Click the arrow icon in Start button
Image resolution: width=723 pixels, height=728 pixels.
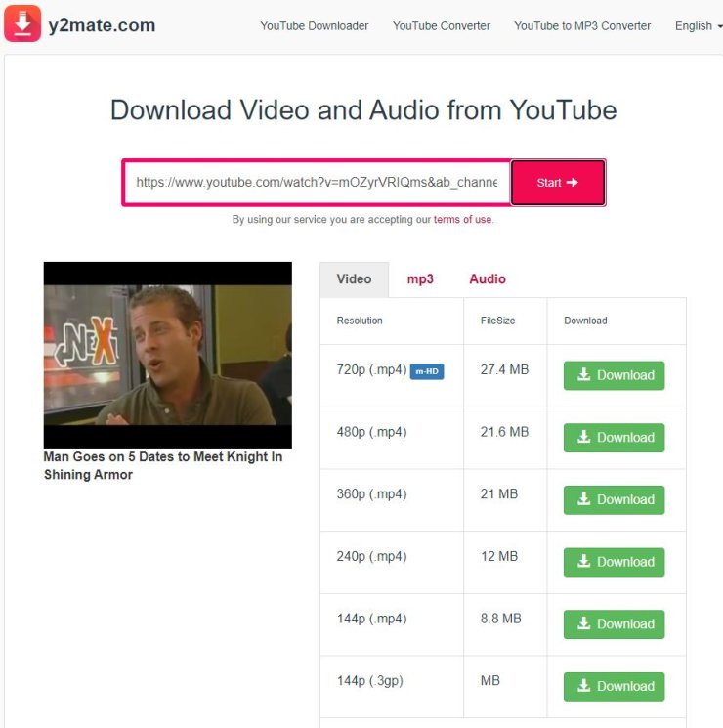[x=573, y=183]
